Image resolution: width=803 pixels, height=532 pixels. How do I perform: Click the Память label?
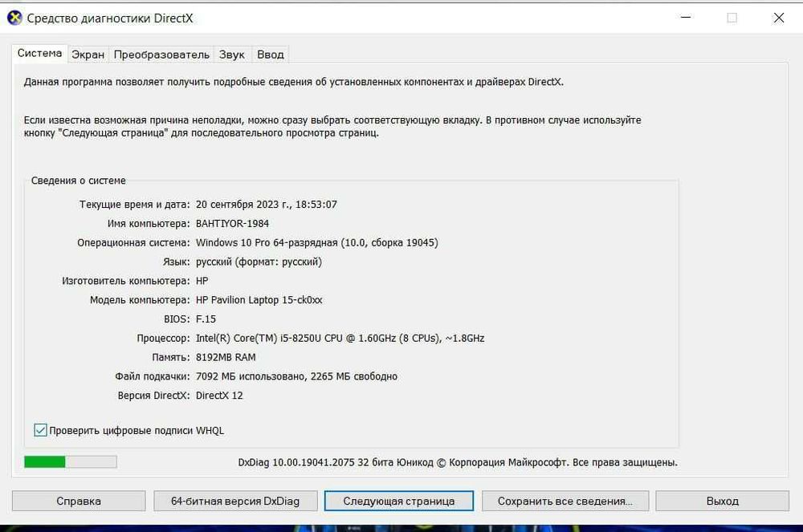(x=171, y=358)
